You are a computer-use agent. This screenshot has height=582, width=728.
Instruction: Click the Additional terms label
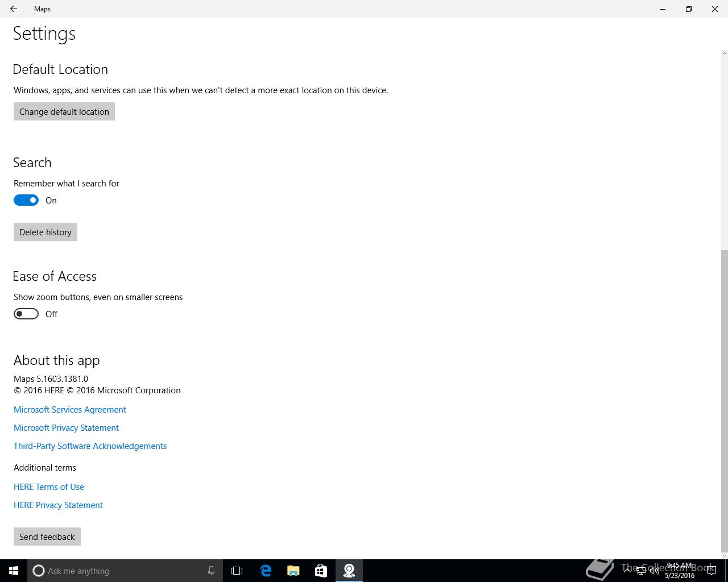[45, 467]
